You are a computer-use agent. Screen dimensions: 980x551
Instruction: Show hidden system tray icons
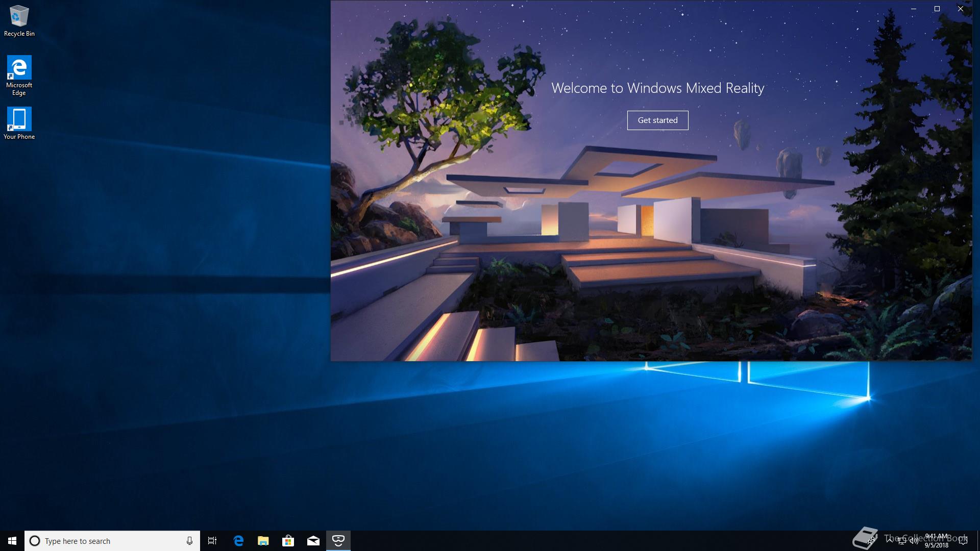[890, 541]
